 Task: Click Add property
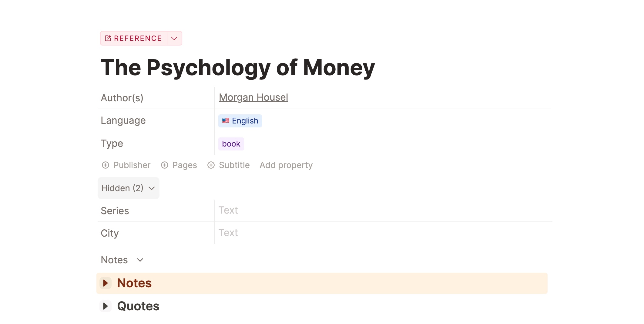pyautogui.click(x=286, y=165)
